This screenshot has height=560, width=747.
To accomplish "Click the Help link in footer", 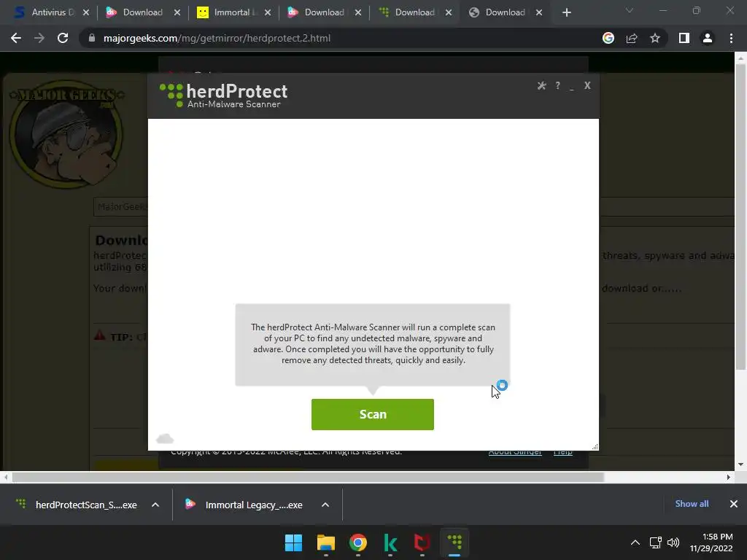I will 562,453.
